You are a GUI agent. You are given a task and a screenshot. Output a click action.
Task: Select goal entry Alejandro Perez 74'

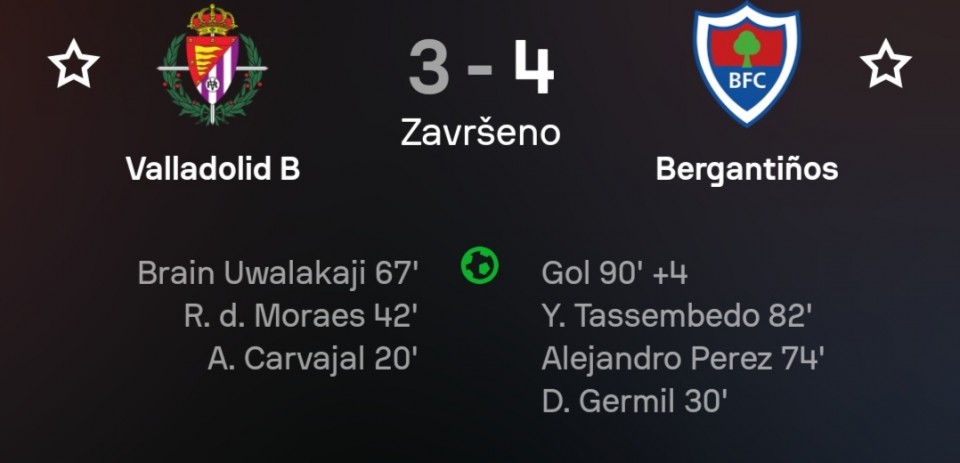[x=682, y=359]
